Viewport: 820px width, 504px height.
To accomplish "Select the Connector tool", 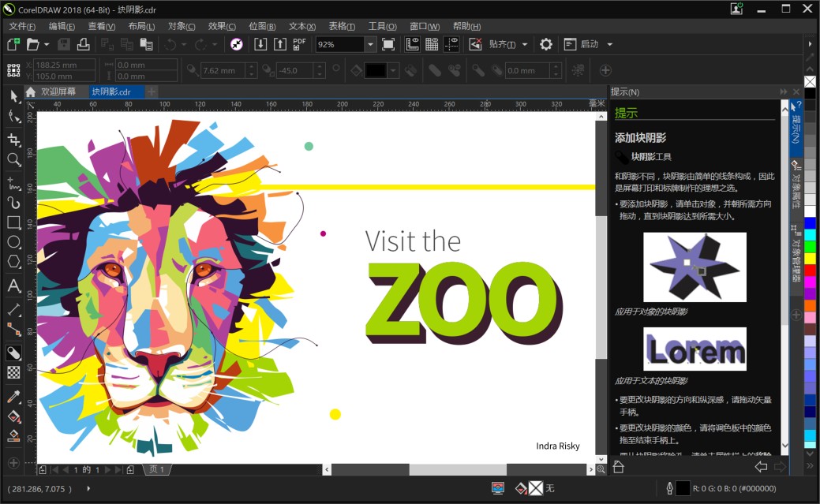I will (x=13, y=330).
